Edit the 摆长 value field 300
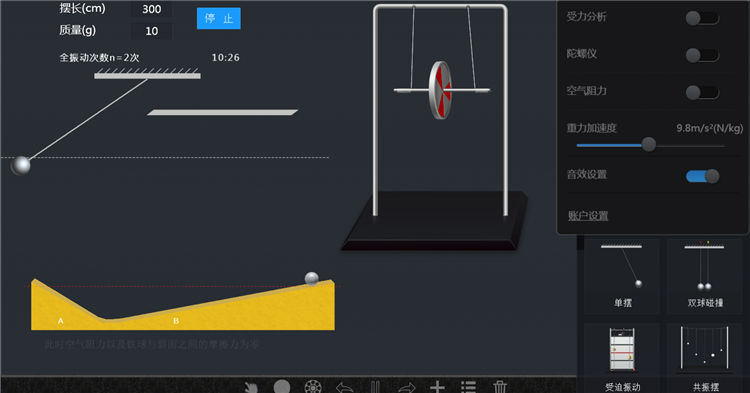The image size is (750, 393). [152, 9]
